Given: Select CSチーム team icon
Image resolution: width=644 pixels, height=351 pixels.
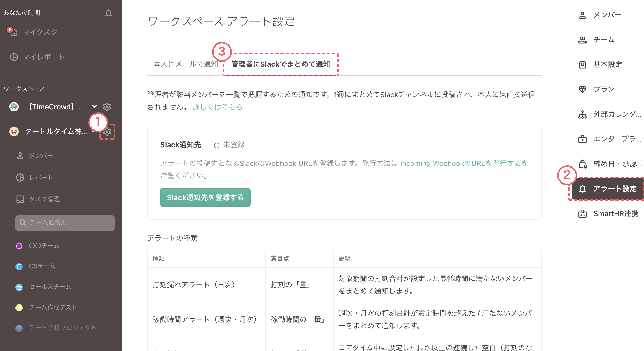Looking at the screenshot, I should click(x=19, y=266).
